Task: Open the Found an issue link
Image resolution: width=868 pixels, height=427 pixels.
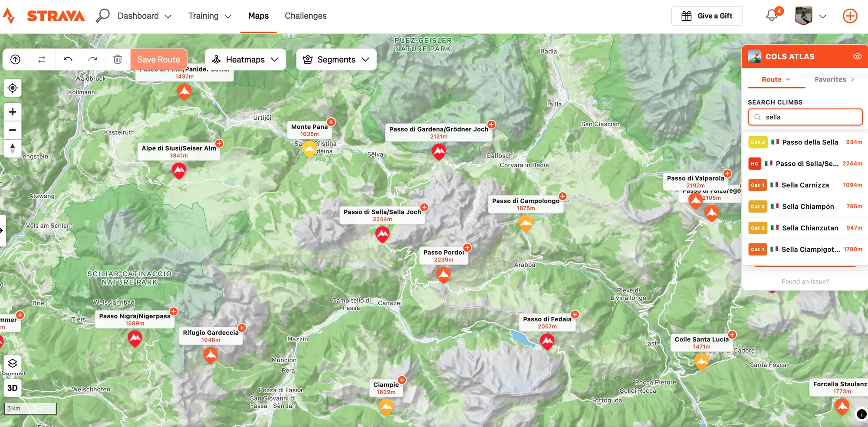Action: pos(805,282)
